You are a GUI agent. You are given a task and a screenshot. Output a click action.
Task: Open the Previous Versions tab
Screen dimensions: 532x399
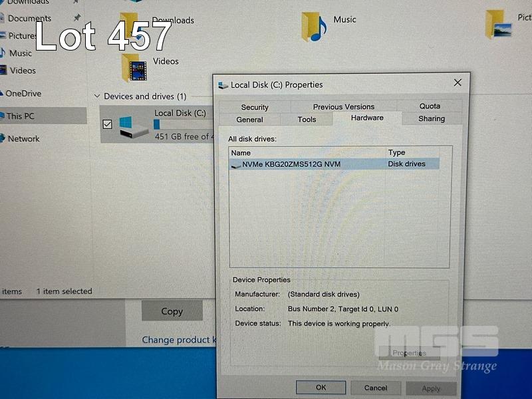(343, 106)
